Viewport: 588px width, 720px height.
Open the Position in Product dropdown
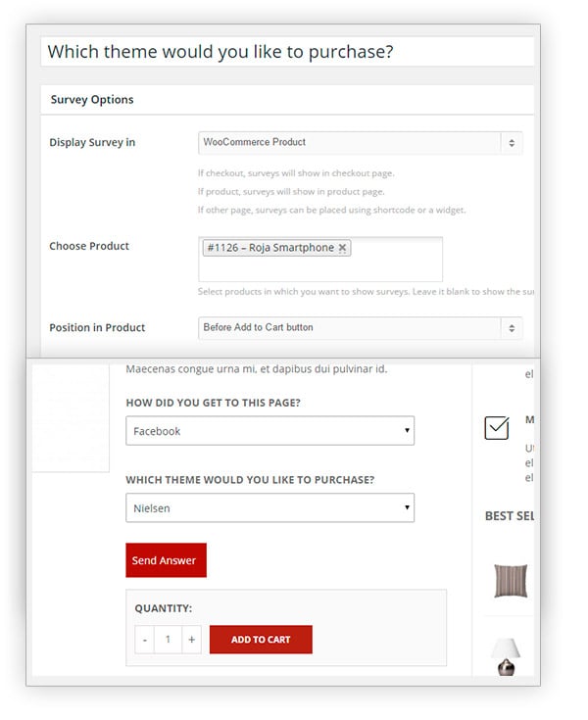click(x=361, y=328)
